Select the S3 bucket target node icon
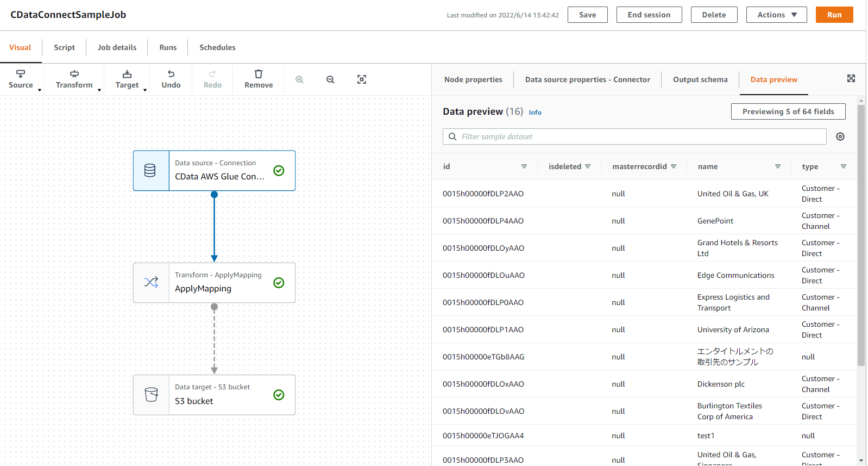Screen dimensions: 868x466 151,395
